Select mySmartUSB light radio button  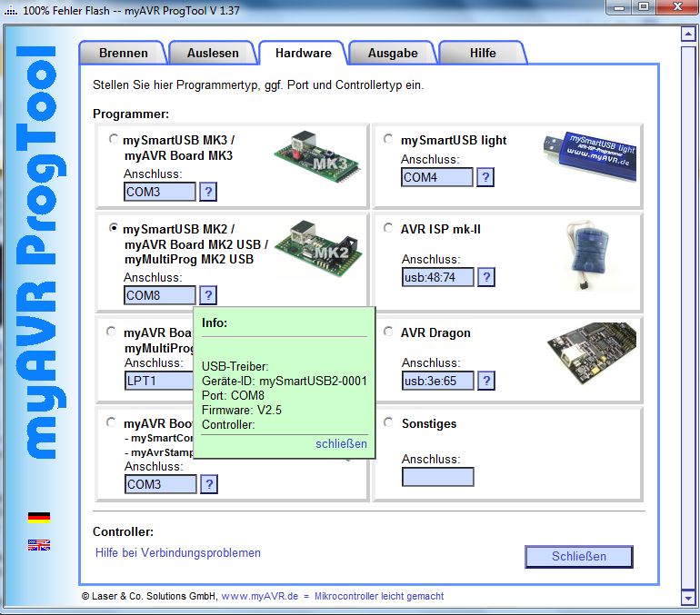tap(388, 139)
